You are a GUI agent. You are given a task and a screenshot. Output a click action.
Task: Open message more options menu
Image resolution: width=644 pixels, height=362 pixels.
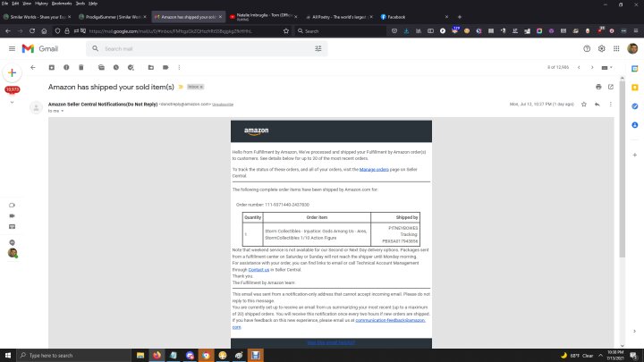610,105
